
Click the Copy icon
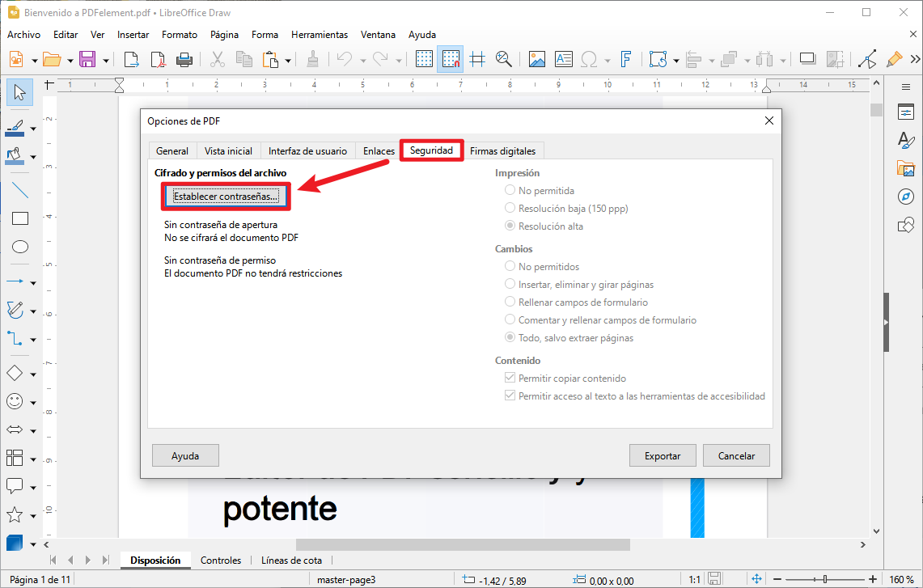(243, 59)
